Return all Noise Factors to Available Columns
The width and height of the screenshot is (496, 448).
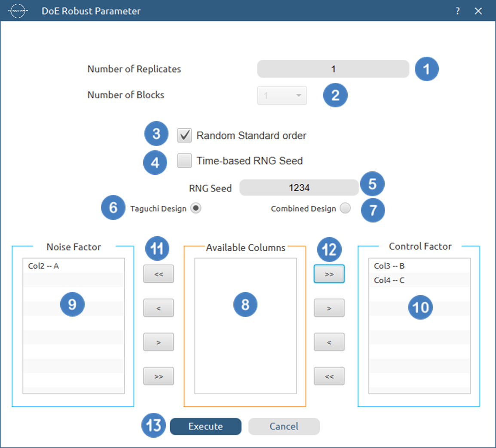pyautogui.click(x=159, y=376)
